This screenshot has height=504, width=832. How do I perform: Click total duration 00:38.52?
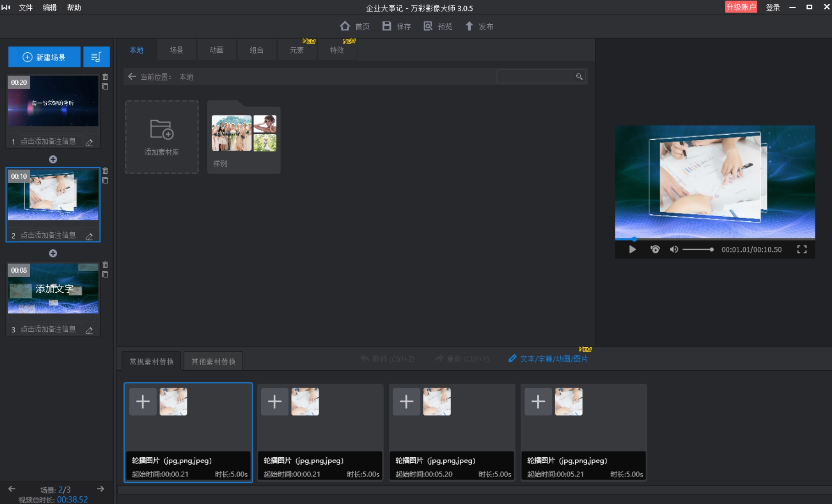[x=72, y=499]
